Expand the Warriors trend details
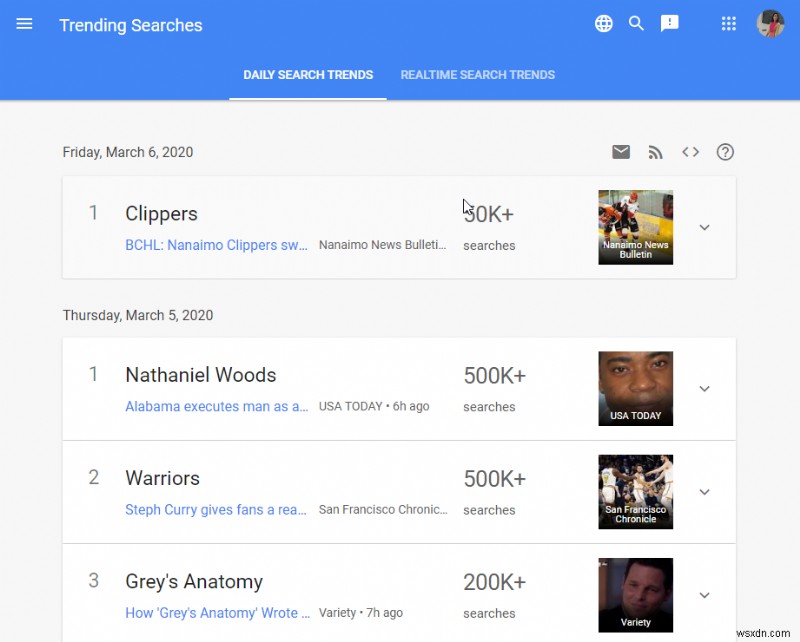Viewport: 800px width, 642px height. (705, 492)
